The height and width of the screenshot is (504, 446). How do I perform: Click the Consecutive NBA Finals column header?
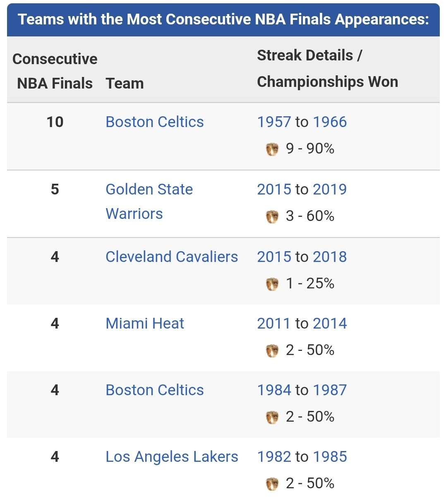(x=55, y=71)
